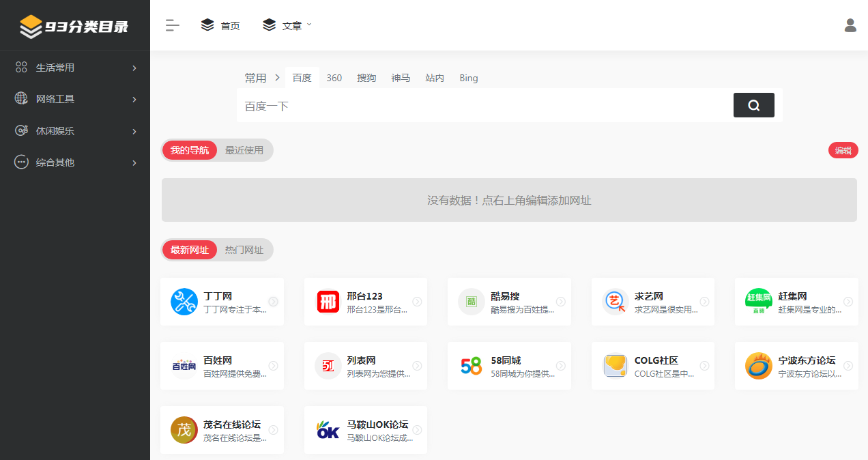Open the 宁波东方论坛 title link

tap(807, 360)
